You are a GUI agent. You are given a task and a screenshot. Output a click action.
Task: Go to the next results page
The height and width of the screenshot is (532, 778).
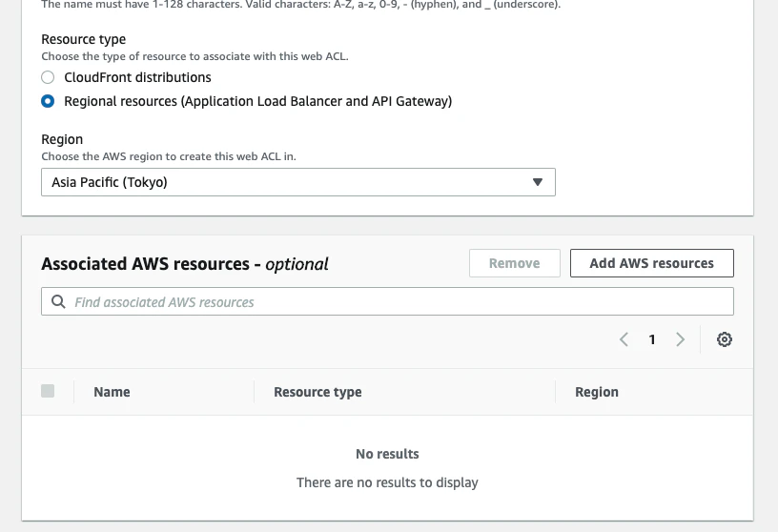click(x=680, y=339)
